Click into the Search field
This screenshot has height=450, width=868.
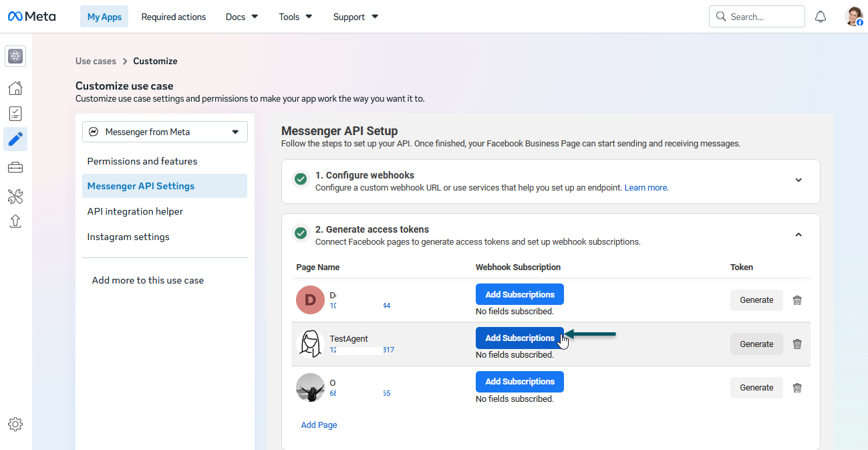coord(757,17)
